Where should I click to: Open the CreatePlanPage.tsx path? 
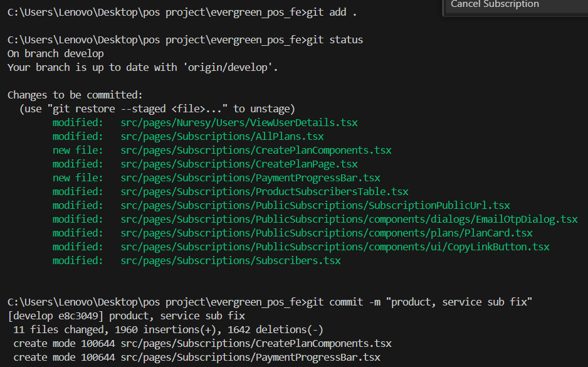tap(239, 164)
